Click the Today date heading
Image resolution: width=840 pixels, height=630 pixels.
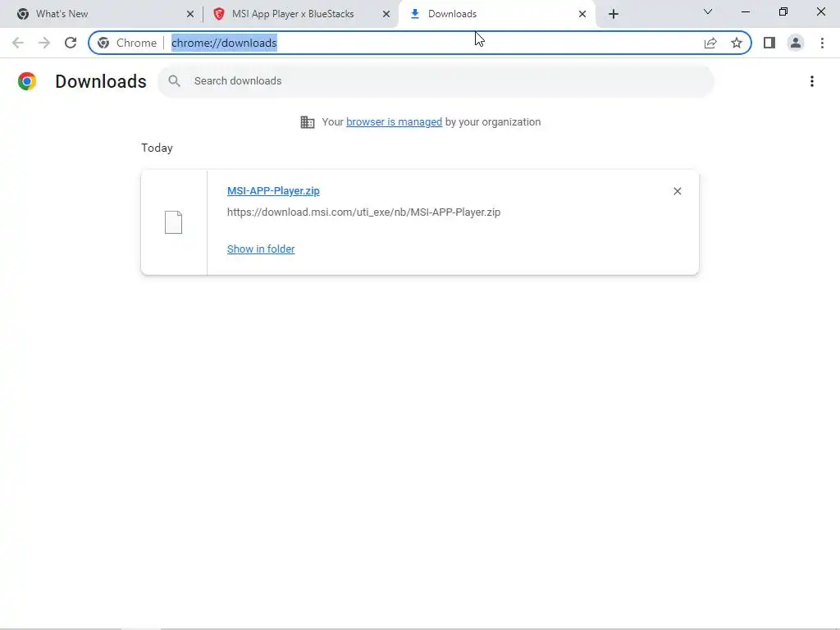(x=157, y=148)
